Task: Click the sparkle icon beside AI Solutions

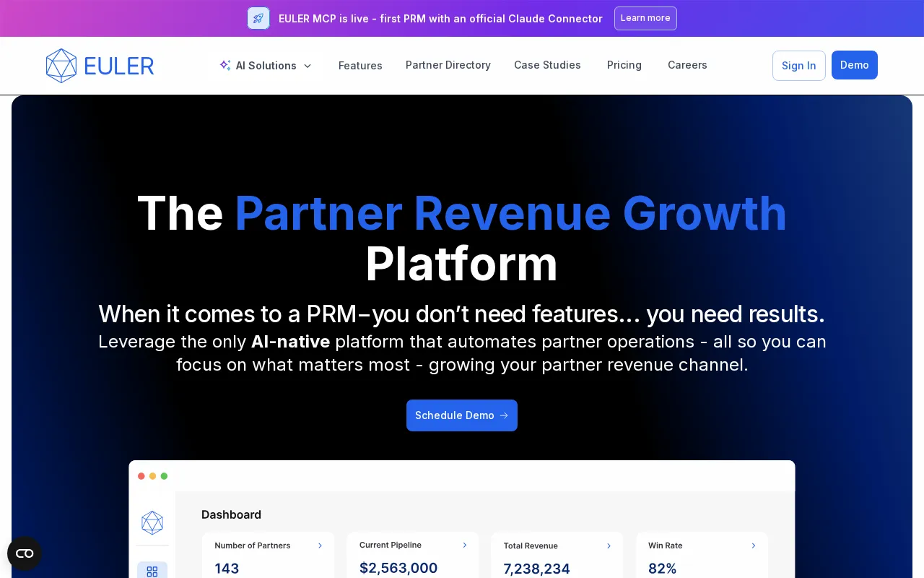Action: (x=225, y=65)
